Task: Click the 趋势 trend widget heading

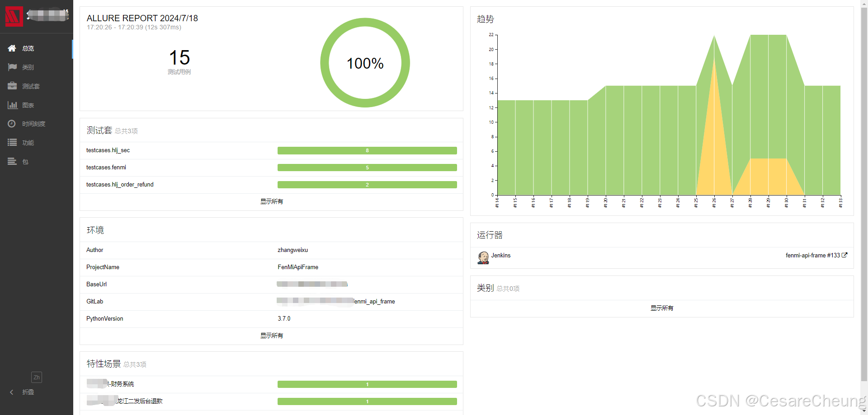Action: tap(486, 19)
